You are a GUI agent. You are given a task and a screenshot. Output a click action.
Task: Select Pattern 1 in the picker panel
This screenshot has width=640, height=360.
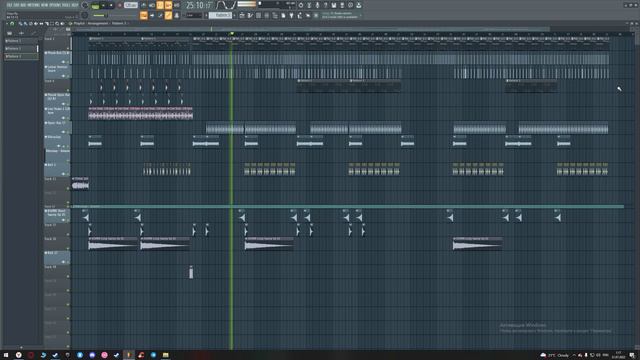coord(20,41)
